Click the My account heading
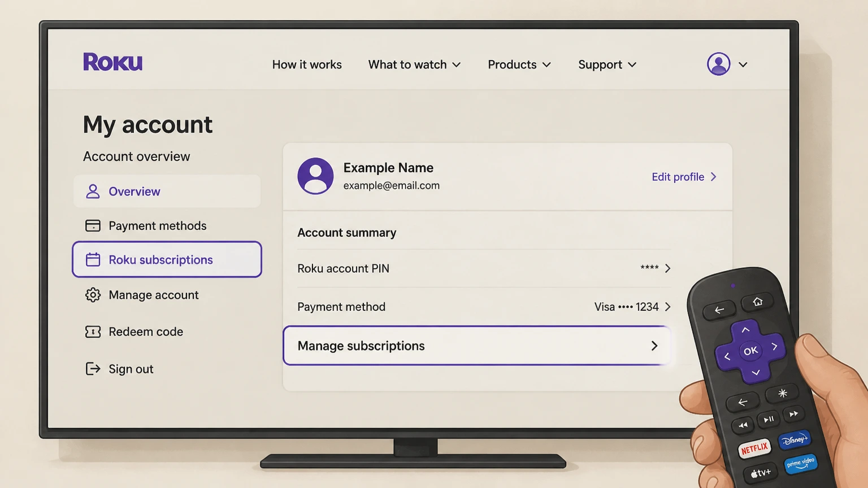The image size is (868, 488). tap(147, 125)
